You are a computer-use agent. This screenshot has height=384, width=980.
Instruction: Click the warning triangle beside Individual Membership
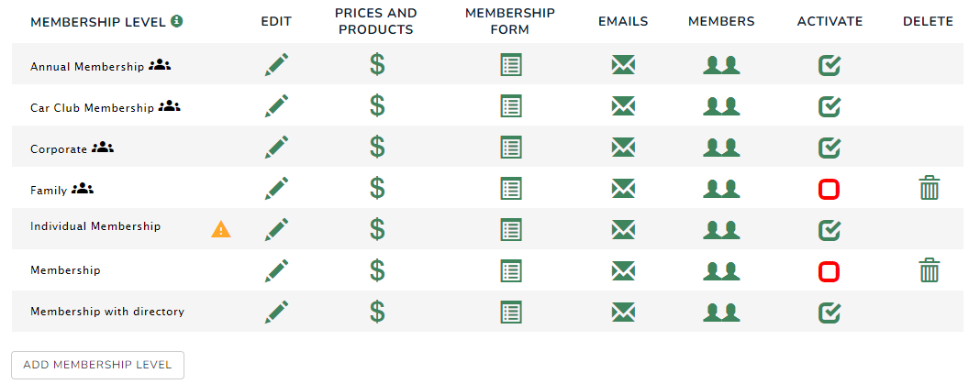(220, 229)
